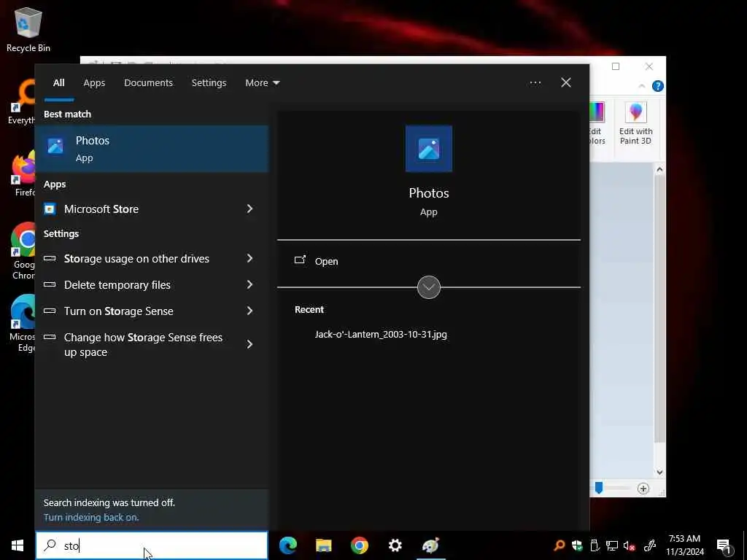The width and height of the screenshot is (747, 560).
Task: Switch to the Settings search tab
Action: click(209, 83)
